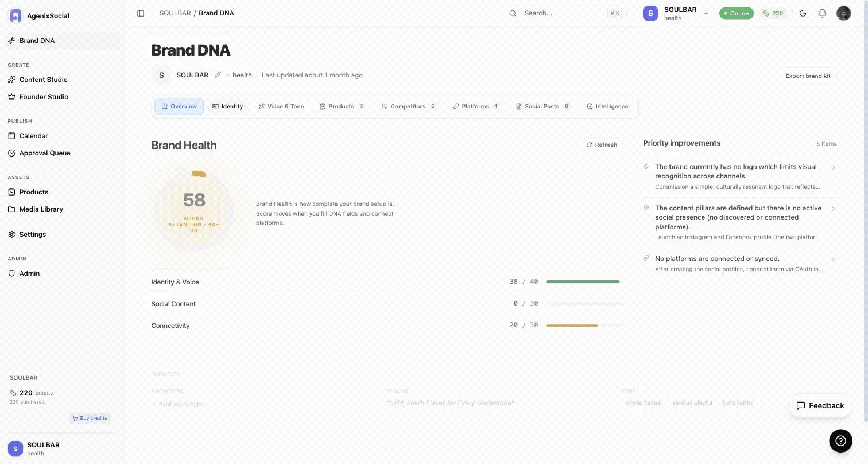Select Brand DNA in the sidebar
Image resolution: width=868 pixels, height=464 pixels.
(x=62, y=41)
